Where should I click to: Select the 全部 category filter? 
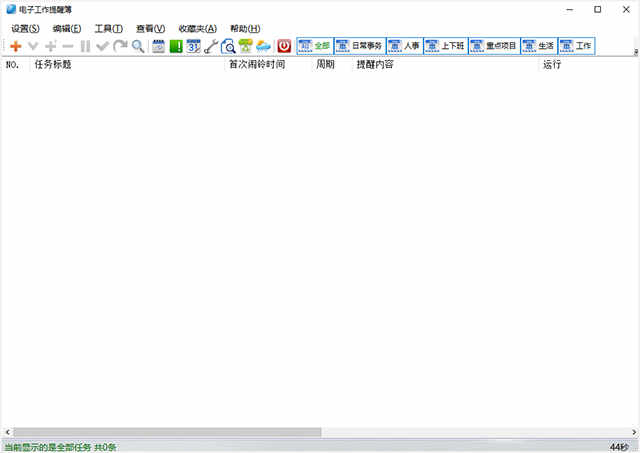pyautogui.click(x=314, y=46)
